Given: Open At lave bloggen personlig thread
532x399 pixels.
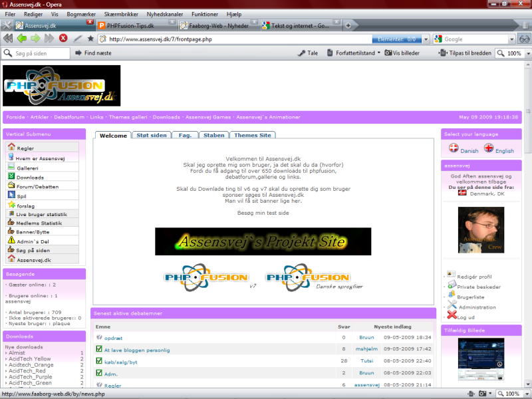Looking at the screenshot, I should pyautogui.click(x=137, y=350).
